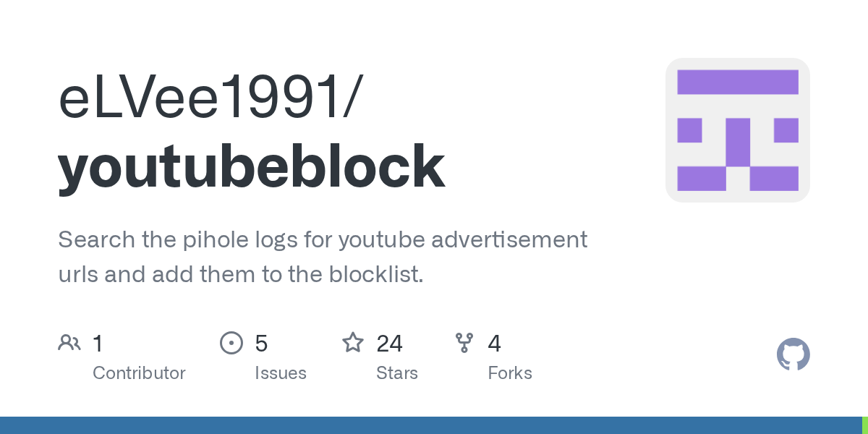Viewport: 868px width, 434px height.
Task: Click the Issues circle-dot icon
Action: [x=231, y=343]
